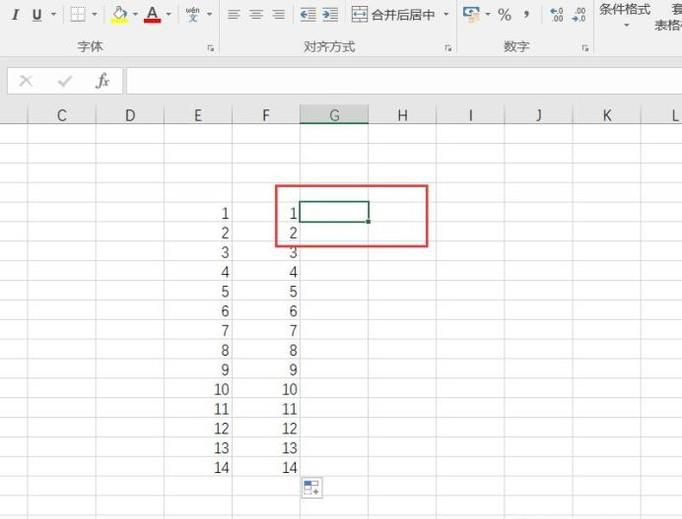Image resolution: width=682 pixels, height=519 pixels.
Task: Decrease the cell indent
Action: tap(308, 15)
